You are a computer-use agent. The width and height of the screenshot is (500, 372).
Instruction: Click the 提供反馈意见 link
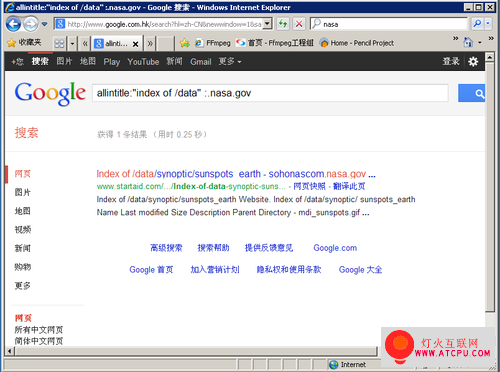[x=269, y=248]
